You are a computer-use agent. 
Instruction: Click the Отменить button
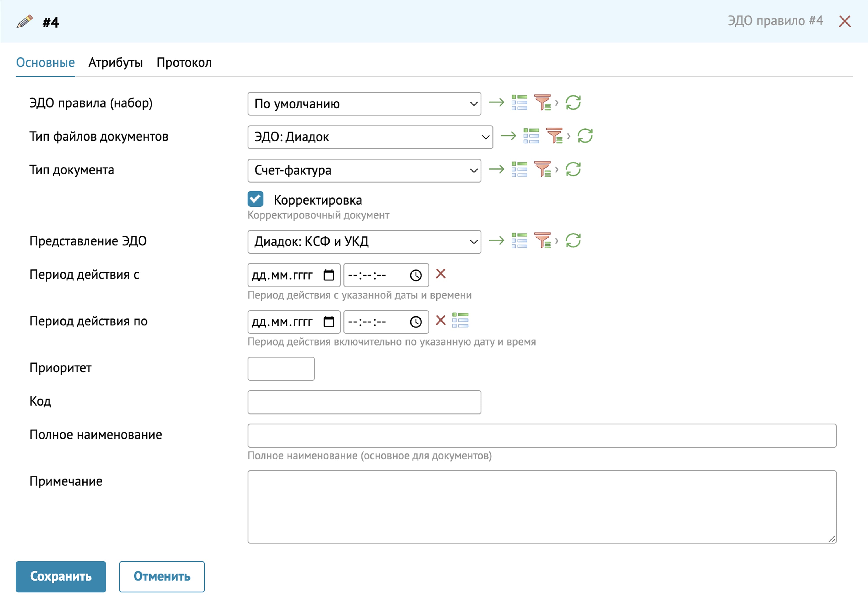(x=162, y=576)
